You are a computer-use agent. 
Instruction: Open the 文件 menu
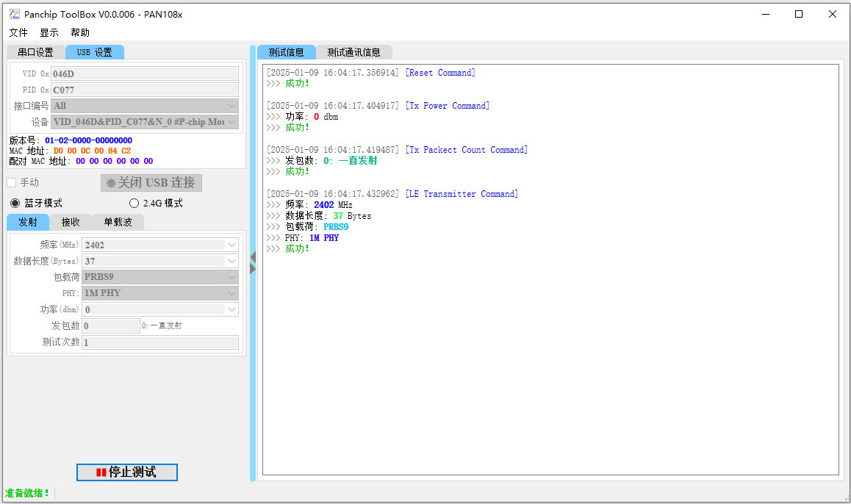[18, 32]
